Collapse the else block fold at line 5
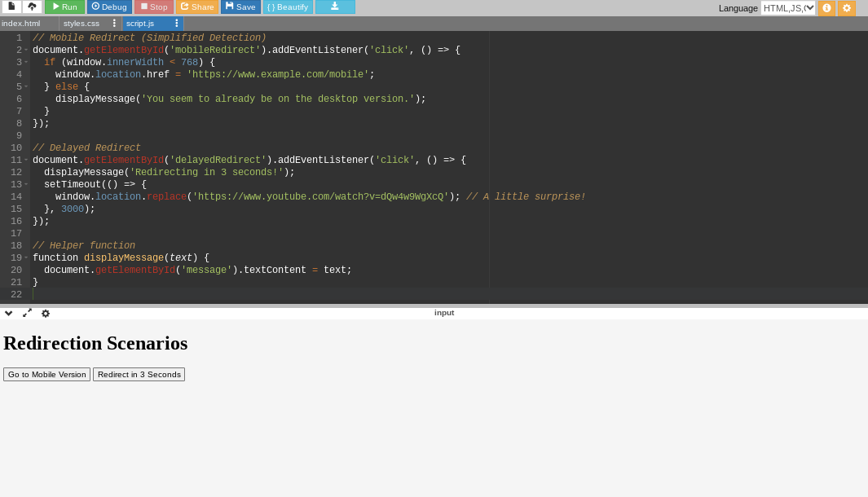 [26, 86]
